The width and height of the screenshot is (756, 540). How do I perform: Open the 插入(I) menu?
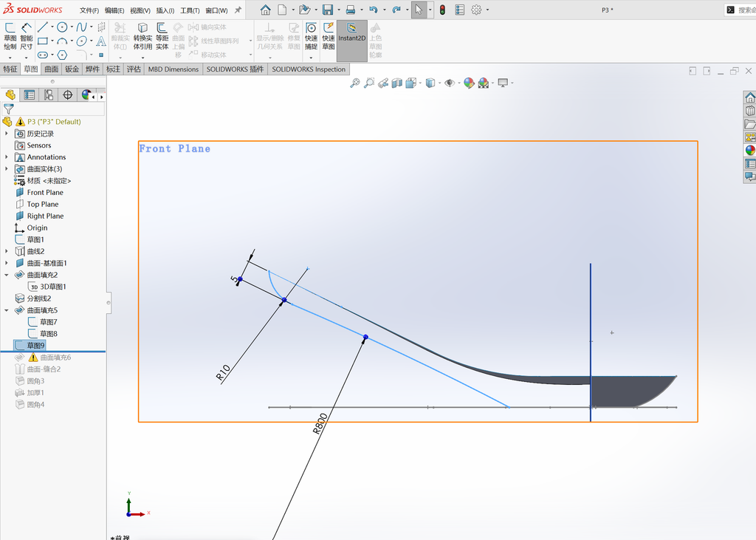click(x=165, y=10)
